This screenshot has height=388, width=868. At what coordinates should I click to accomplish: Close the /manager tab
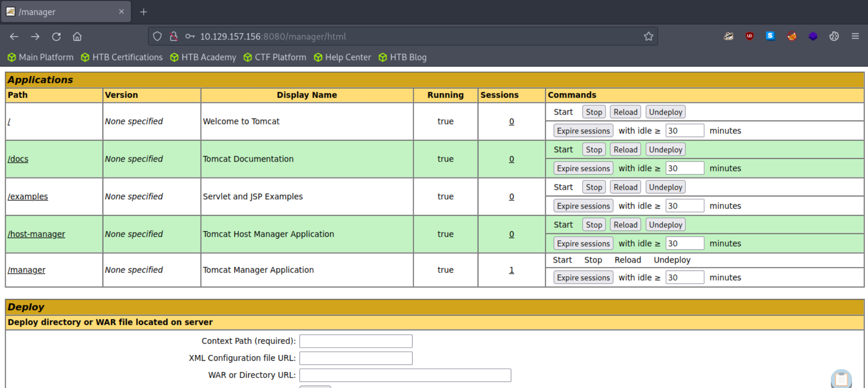pyautogui.click(x=122, y=12)
